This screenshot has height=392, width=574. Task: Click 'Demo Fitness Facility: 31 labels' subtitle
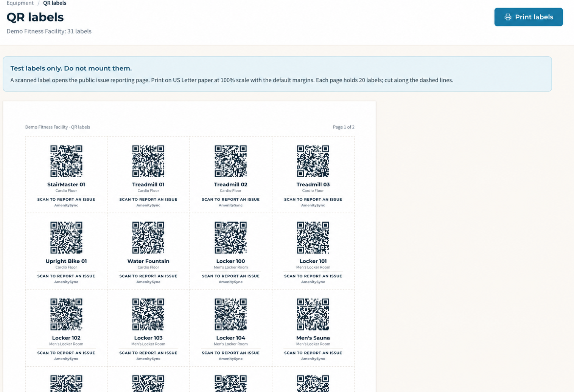pos(49,31)
